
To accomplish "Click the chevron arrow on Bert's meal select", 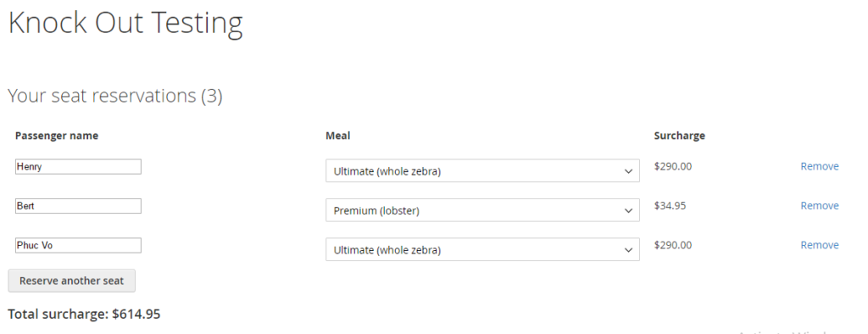I will click(x=628, y=210).
